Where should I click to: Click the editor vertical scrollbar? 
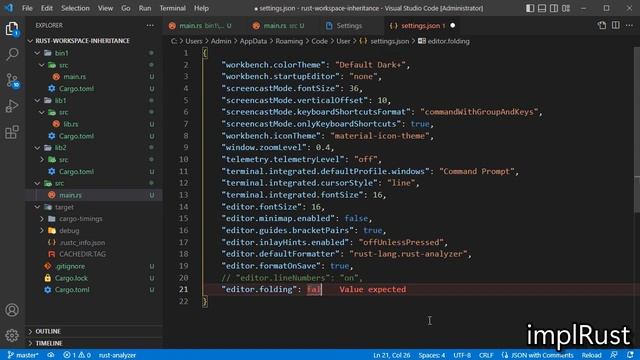(636, 129)
